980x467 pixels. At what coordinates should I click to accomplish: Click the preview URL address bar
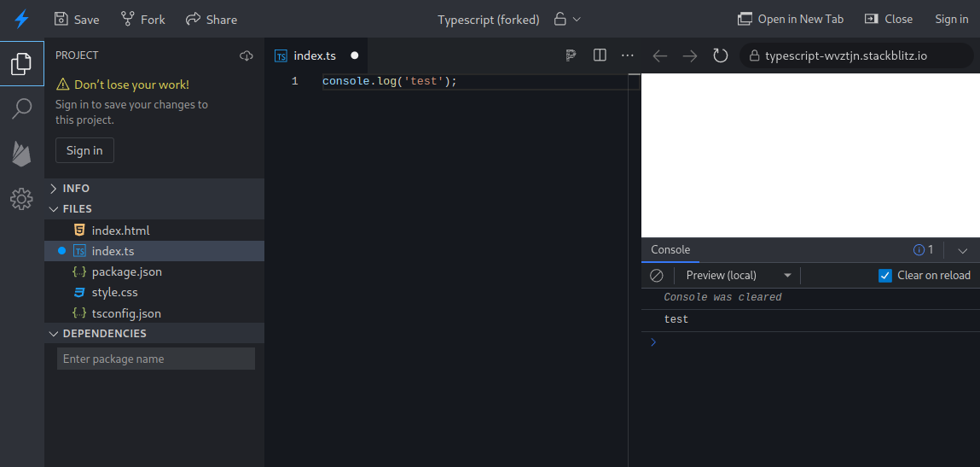tap(857, 55)
